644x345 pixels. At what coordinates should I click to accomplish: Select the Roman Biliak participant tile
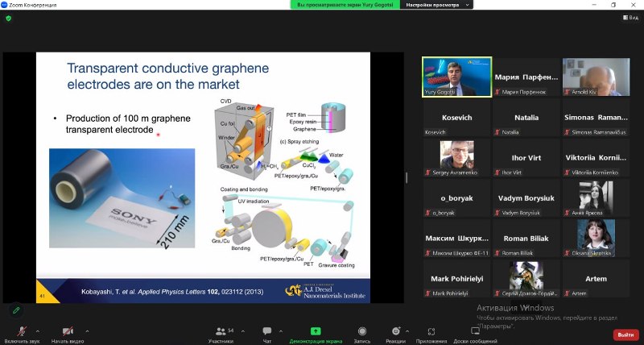(x=526, y=238)
